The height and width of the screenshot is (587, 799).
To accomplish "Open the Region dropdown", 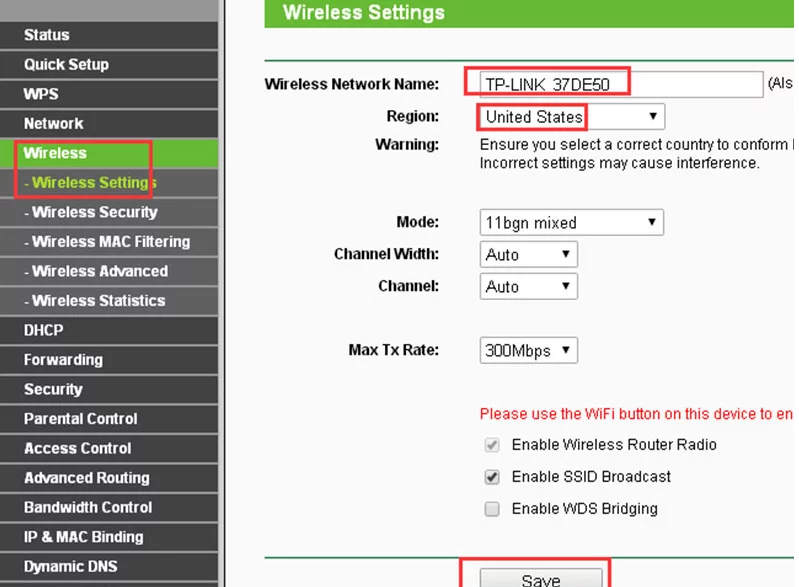I will click(571, 117).
